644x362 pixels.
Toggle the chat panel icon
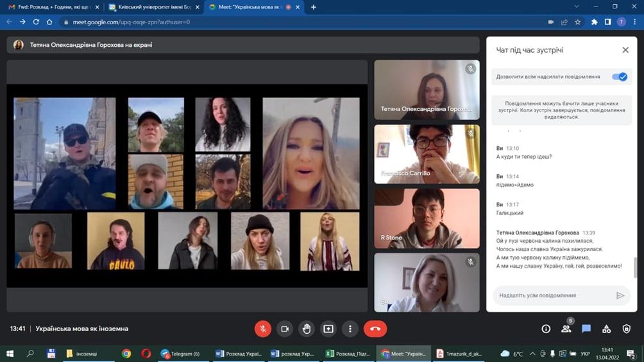(586, 329)
